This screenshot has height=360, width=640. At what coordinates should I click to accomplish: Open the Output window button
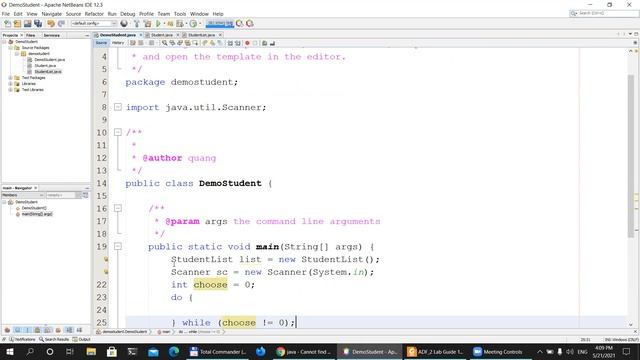tap(81, 339)
